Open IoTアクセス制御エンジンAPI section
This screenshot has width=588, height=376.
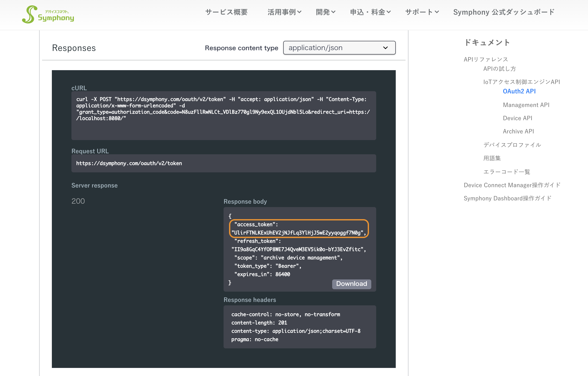[x=521, y=82]
